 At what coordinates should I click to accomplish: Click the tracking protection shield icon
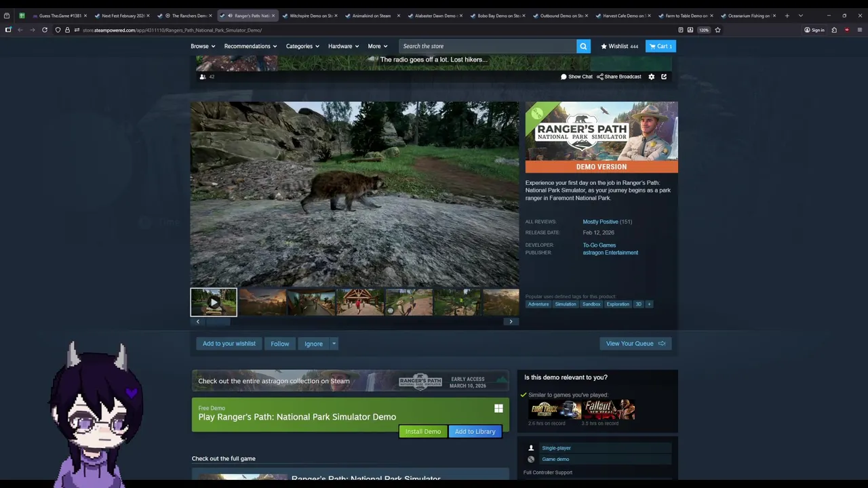[x=58, y=30]
